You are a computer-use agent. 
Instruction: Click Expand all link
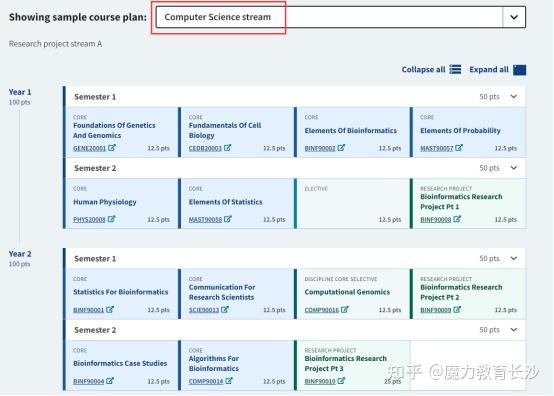tap(489, 69)
